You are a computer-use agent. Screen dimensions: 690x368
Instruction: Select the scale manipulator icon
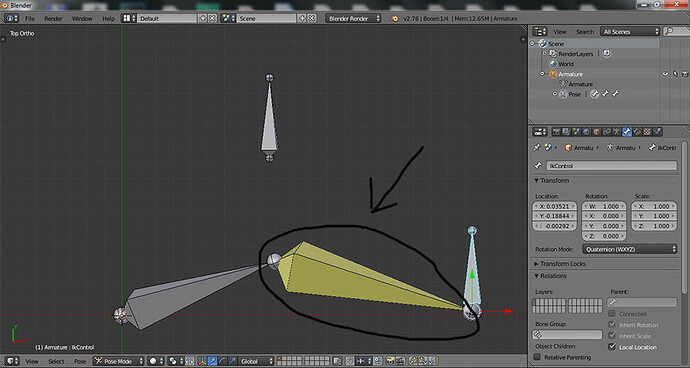(232, 361)
